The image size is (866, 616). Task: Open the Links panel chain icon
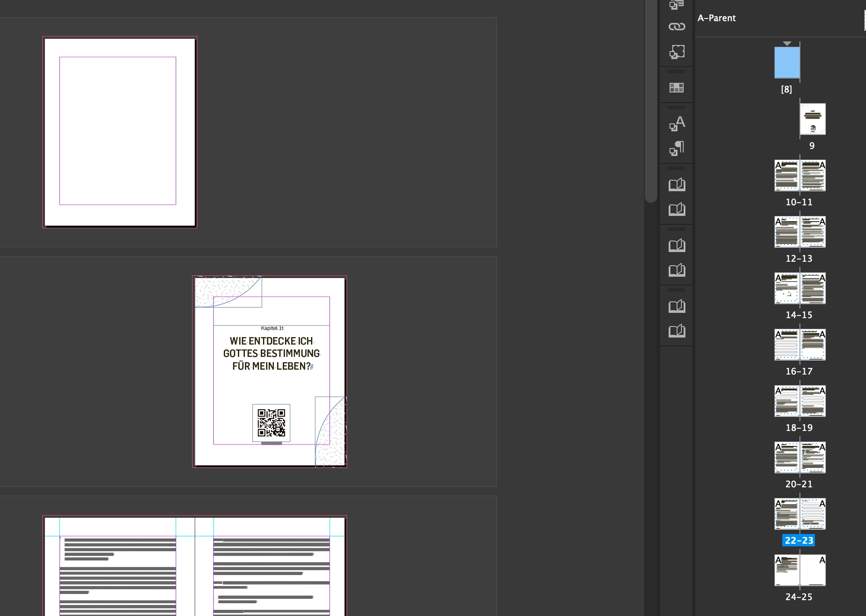click(677, 26)
